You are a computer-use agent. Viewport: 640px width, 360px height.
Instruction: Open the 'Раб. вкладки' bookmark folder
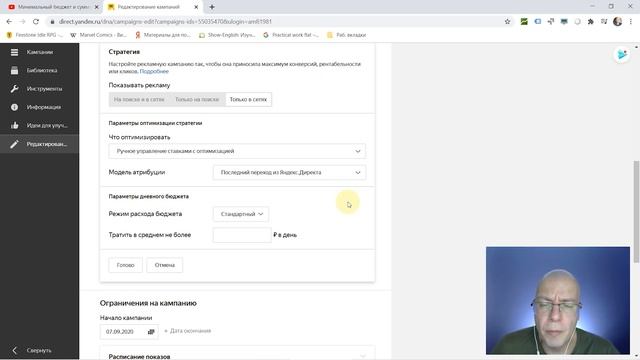347,35
